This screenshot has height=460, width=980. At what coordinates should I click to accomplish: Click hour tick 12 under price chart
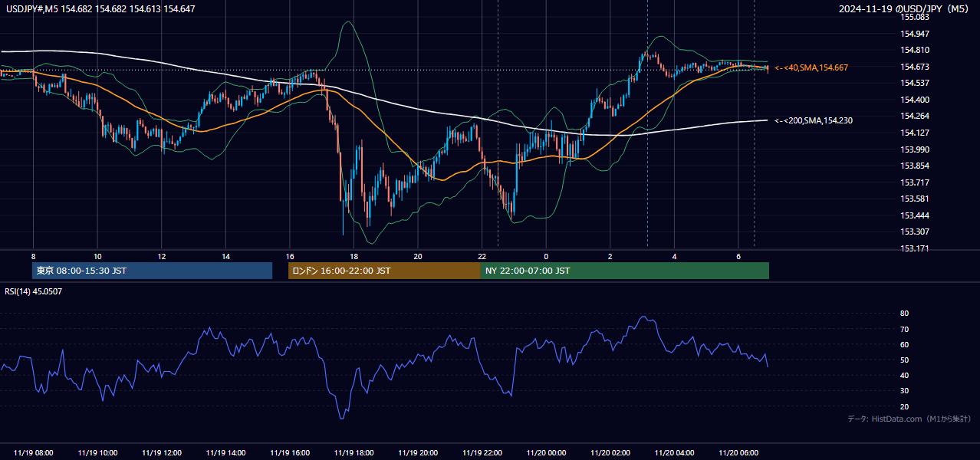point(162,256)
